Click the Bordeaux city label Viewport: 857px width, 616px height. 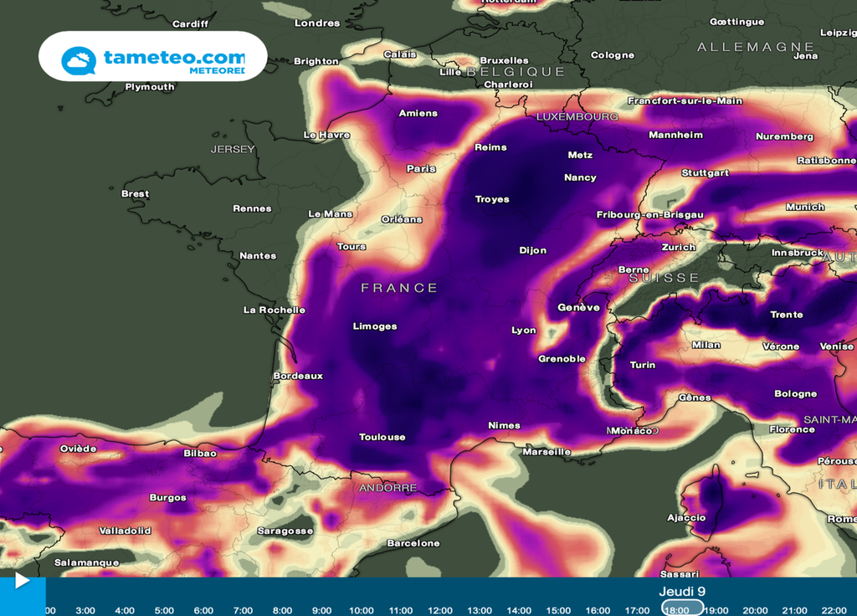click(298, 376)
